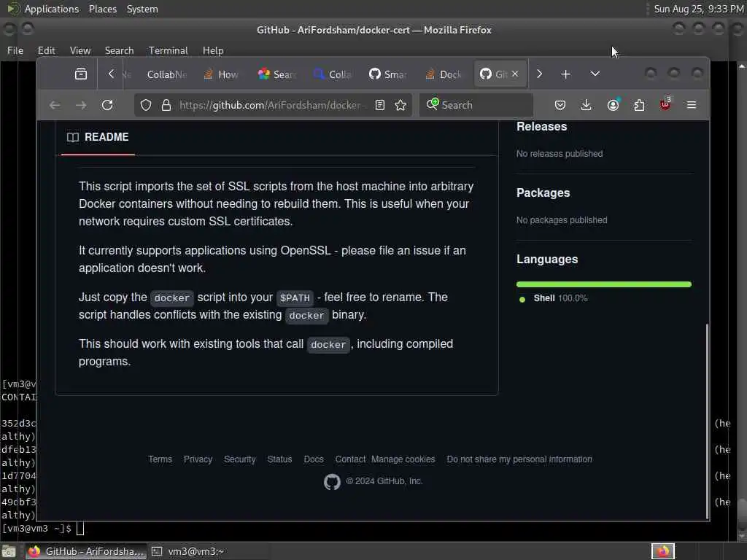Reload the current page
The width and height of the screenshot is (747, 560).
(107, 105)
